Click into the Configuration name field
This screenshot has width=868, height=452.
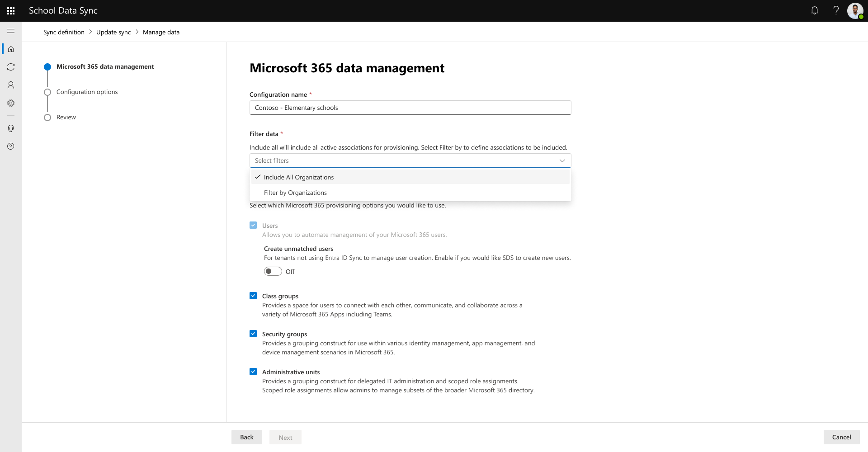tap(410, 108)
